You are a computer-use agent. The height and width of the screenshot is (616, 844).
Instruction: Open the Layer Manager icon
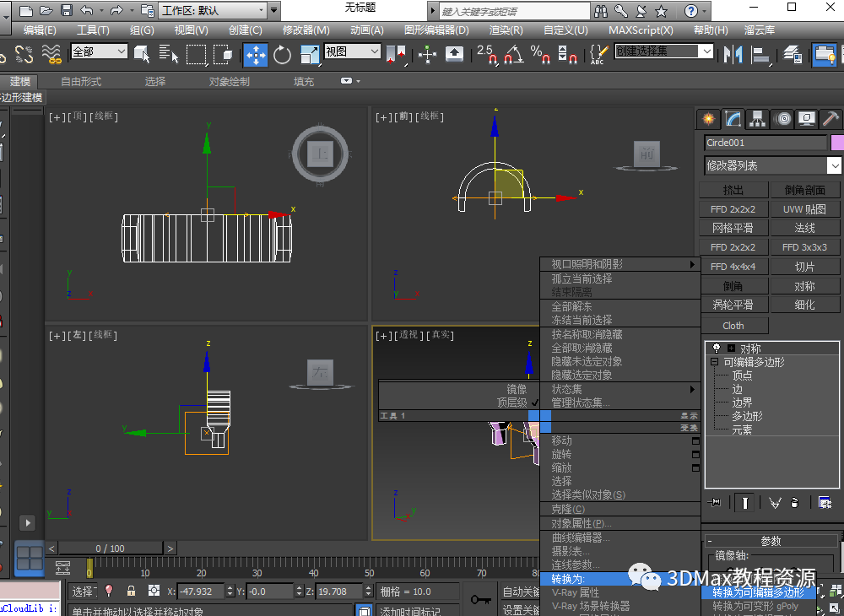(792, 54)
